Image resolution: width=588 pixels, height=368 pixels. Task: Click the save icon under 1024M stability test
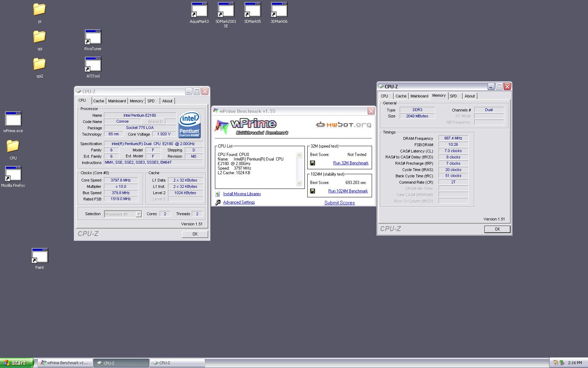click(x=313, y=191)
